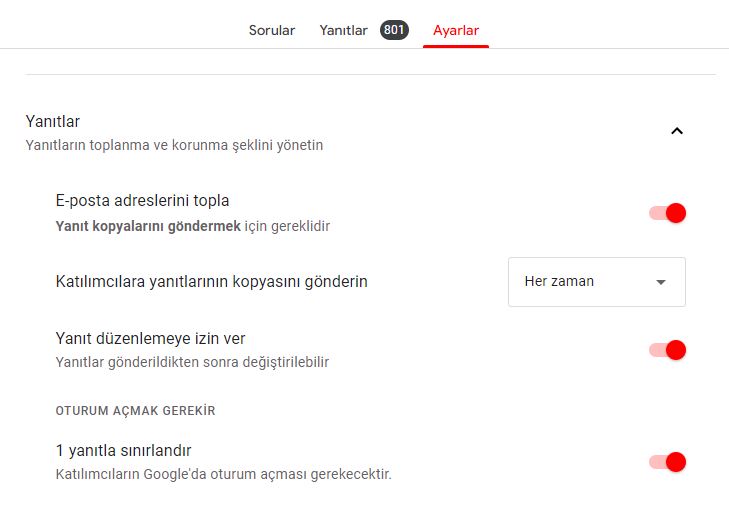
Task: Disable E-posta adreslerini topla toggle
Action: pyautogui.click(x=667, y=213)
